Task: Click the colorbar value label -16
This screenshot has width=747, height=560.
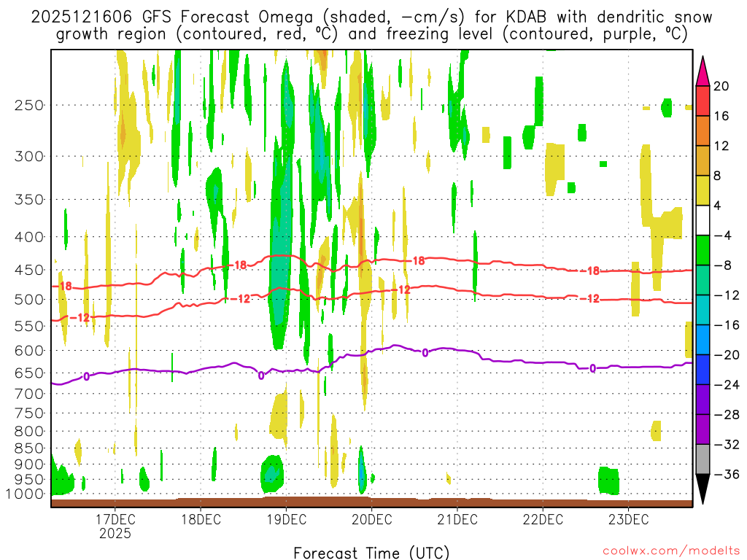Action: [x=727, y=325]
